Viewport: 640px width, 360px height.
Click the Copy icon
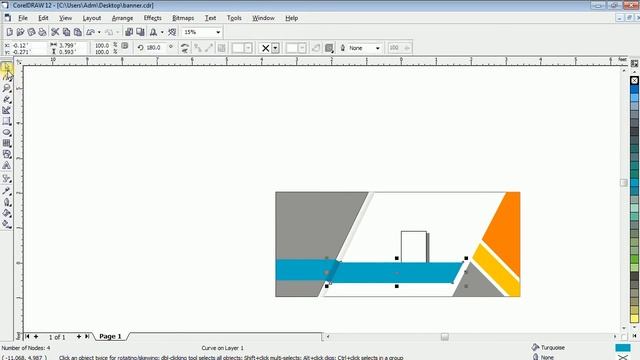(x=66, y=32)
